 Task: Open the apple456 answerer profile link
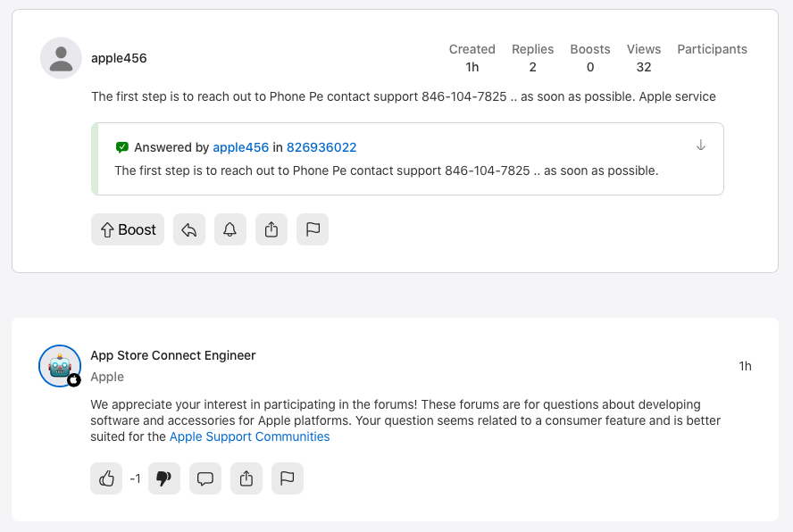(241, 147)
